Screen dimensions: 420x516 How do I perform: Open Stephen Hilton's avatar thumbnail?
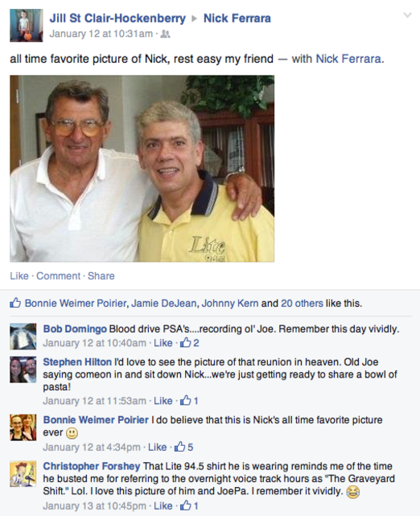coord(23,369)
